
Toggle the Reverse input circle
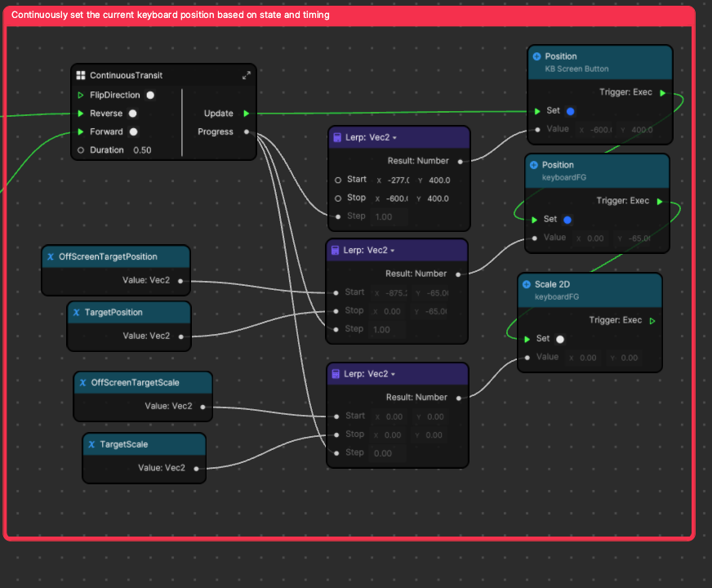point(132,114)
